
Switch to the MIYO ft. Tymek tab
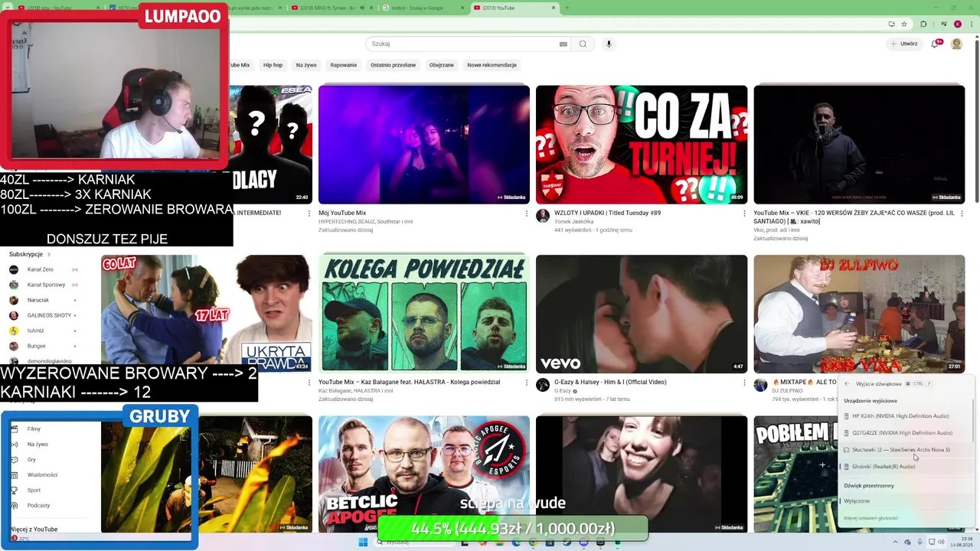click(330, 8)
